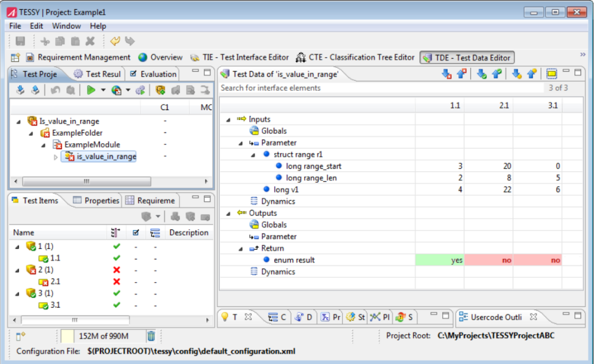This screenshot has height=364, width=594.
Task: Click the Open Perspective icon
Action: 16,58
